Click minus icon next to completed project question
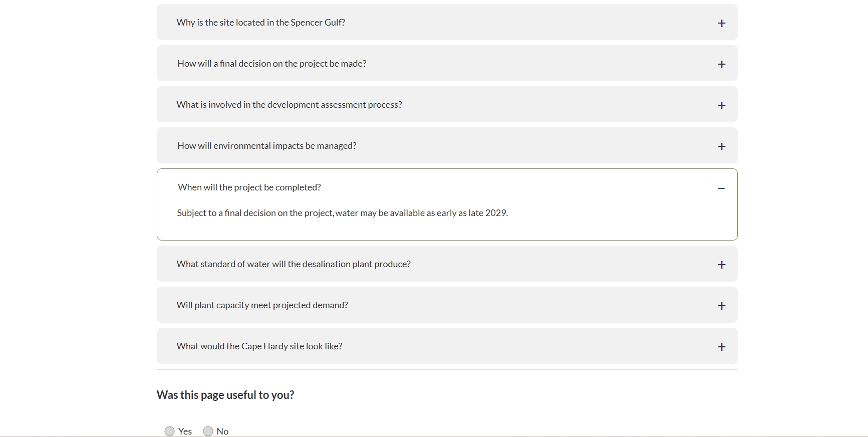 [722, 188]
